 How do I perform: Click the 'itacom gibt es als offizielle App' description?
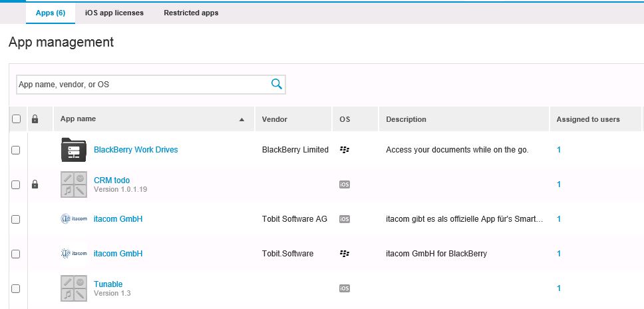click(464, 219)
